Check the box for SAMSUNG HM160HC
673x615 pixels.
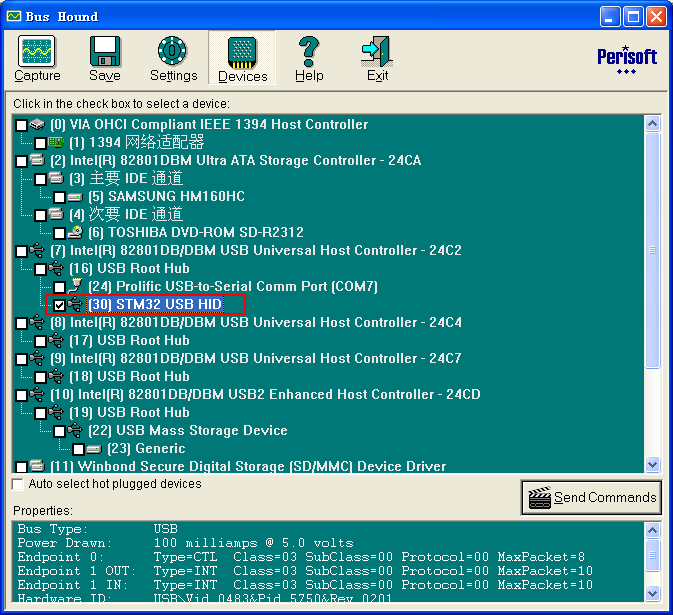[59, 197]
